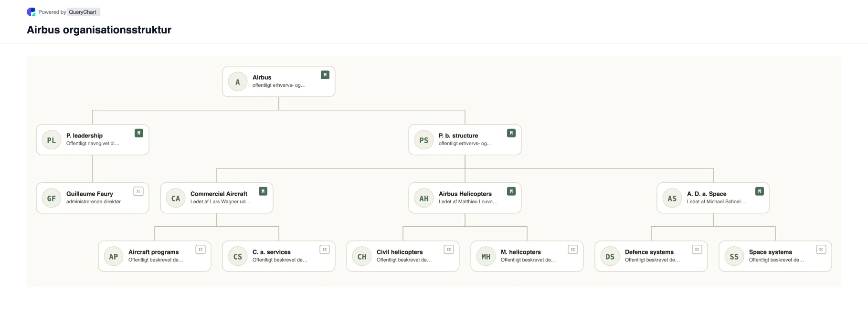
Task: Select the C. a. services title
Action: point(272,252)
